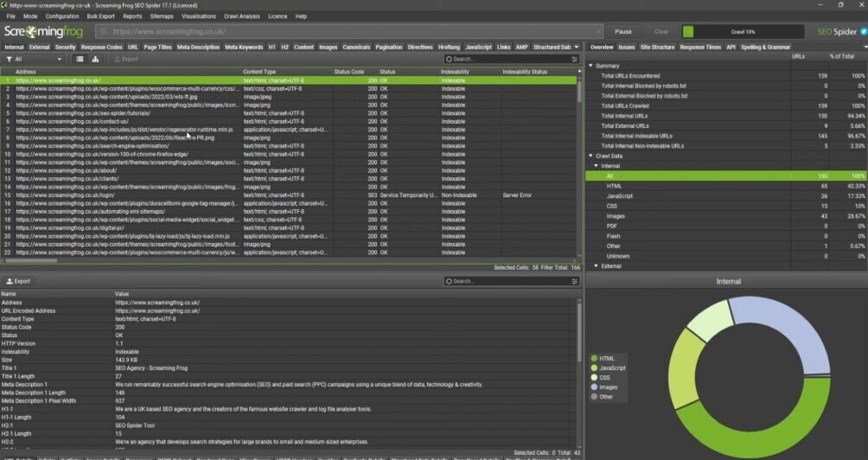Switch to the Page Titles tab
Viewport: 868px width, 460px height.
[x=157, y=47]
